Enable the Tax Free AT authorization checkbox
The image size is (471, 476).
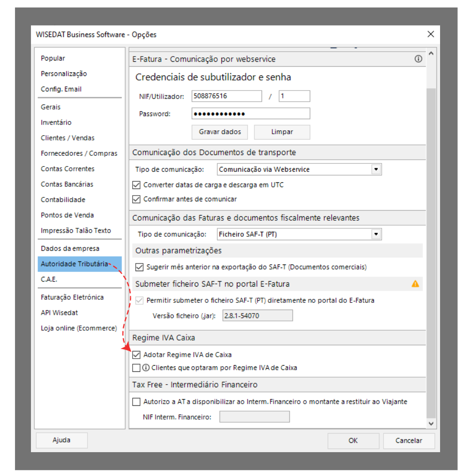137,402
